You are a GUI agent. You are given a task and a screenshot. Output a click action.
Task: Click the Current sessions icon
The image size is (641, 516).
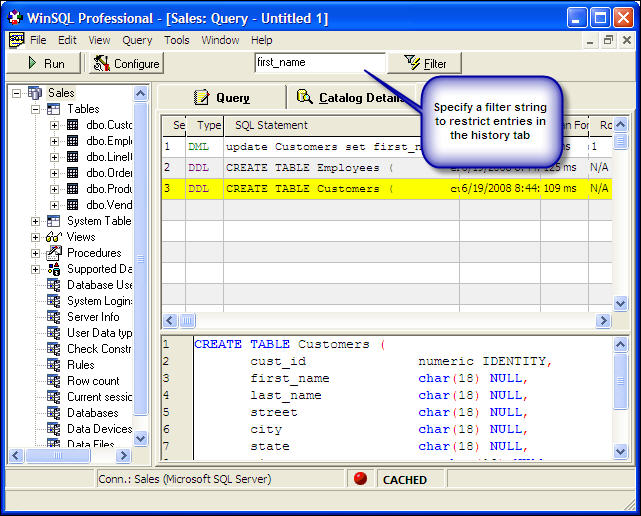tap(54, 396)
